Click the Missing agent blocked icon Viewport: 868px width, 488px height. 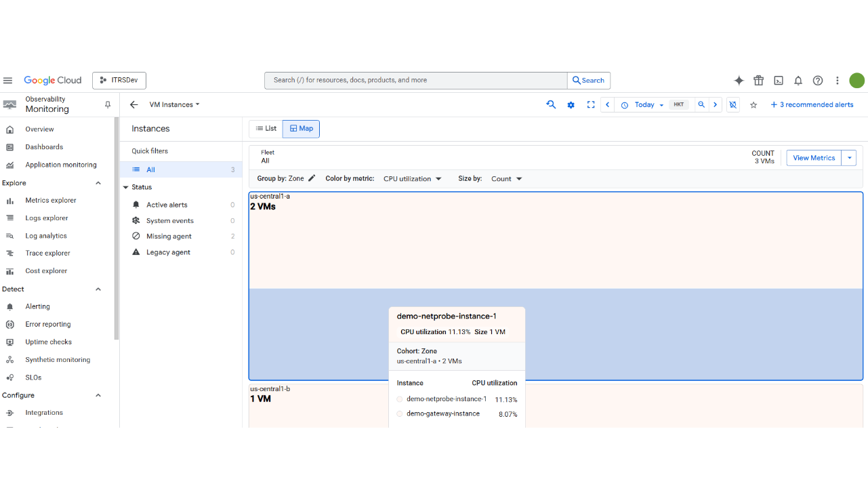136,237
